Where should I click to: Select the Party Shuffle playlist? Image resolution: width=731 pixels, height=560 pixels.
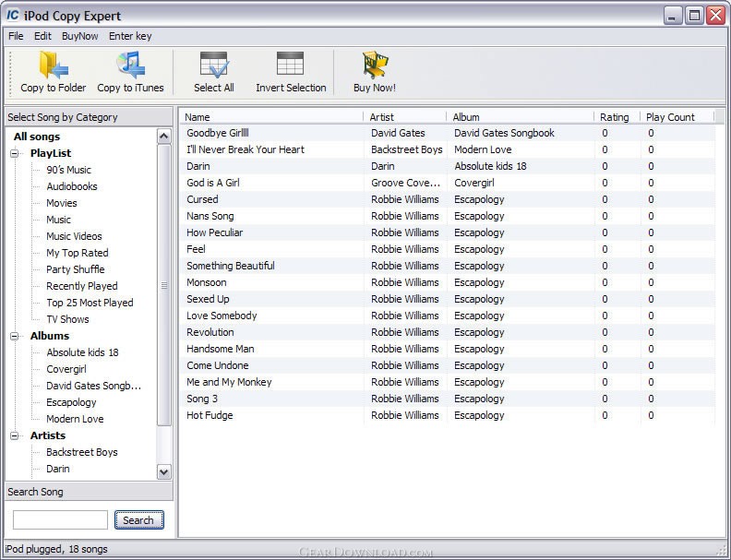pos(75,269)
